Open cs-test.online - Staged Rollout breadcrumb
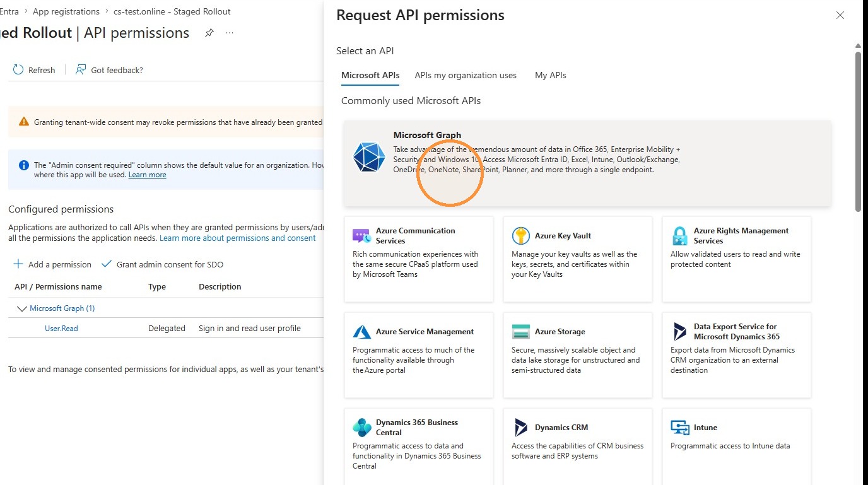 point(172,11)
